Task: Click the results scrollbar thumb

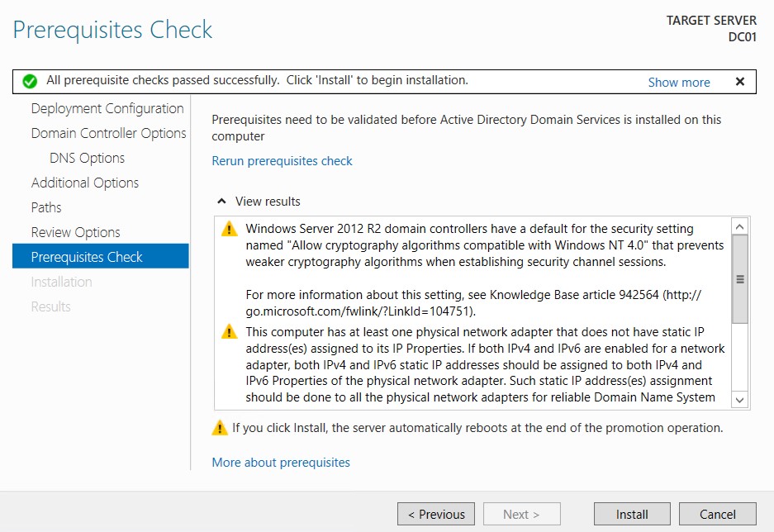Action: click(739, 279)
